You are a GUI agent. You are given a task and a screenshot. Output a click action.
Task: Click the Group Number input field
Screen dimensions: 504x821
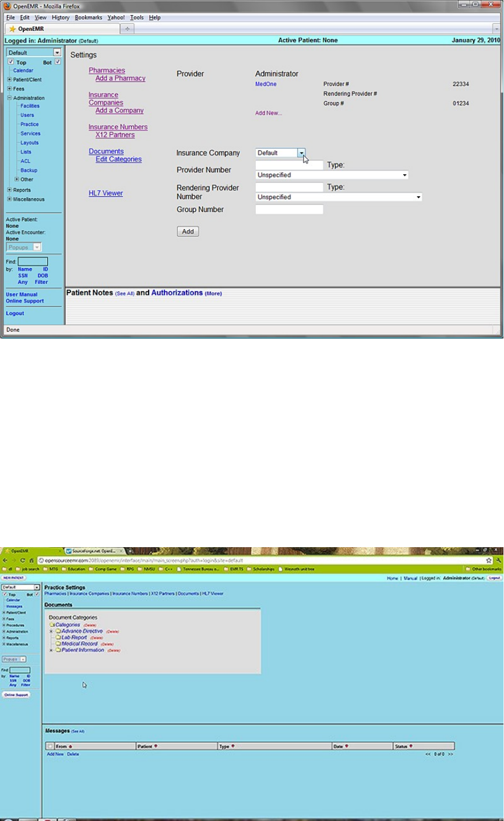tap(289, 209)
